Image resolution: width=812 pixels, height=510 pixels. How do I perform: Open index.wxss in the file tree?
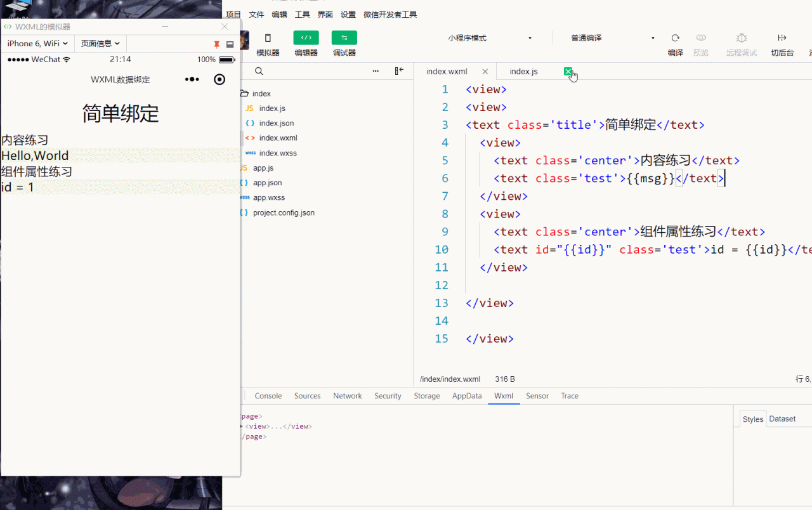tap(278, 153)
